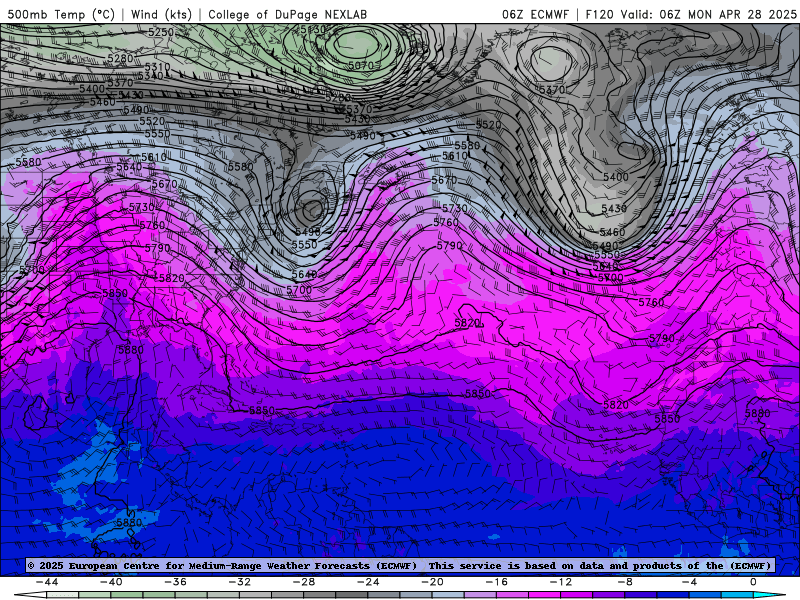Click the 5280 height contour label
Image resolution: width=800 pixels, height=600 pixels.
[120, 59]
